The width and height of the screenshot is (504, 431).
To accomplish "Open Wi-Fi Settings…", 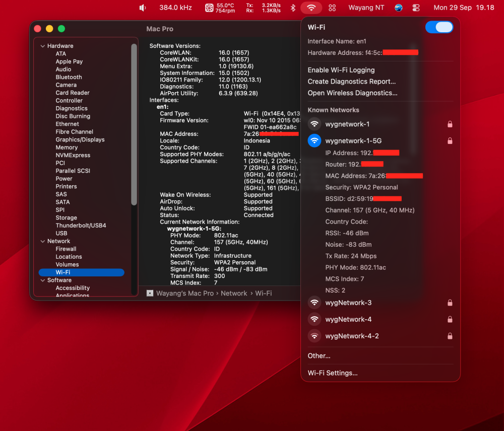I will click(332, 373).
